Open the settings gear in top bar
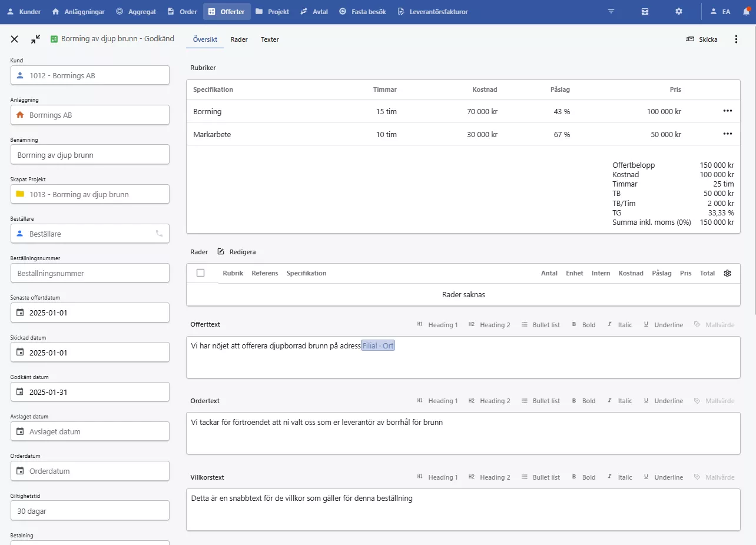Viewport: 756px width, 545px height. (x=679, y=11)
